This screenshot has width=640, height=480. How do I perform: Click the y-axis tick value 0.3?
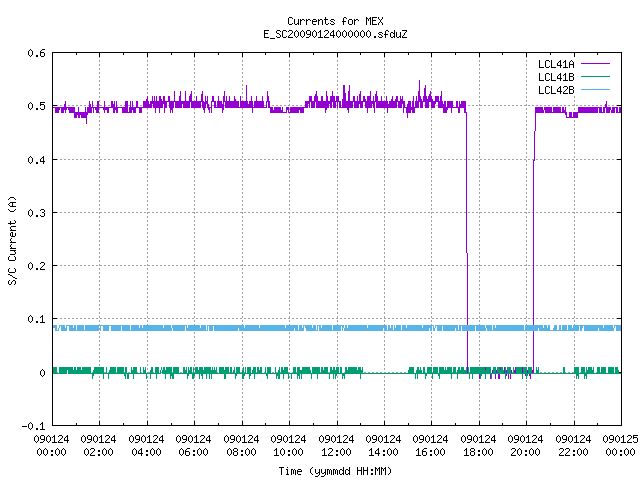(x=36, y=213)
